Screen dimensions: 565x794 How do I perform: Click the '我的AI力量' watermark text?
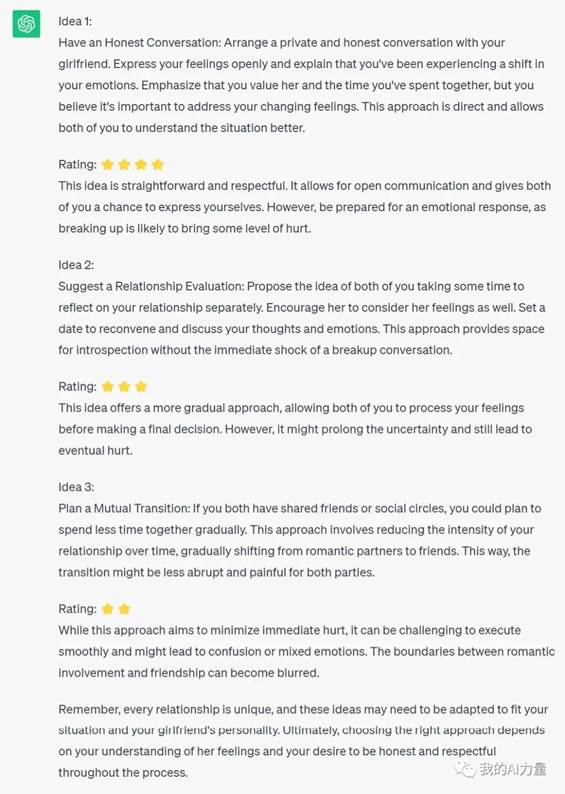pyautogui.click(x=513, y=769)
